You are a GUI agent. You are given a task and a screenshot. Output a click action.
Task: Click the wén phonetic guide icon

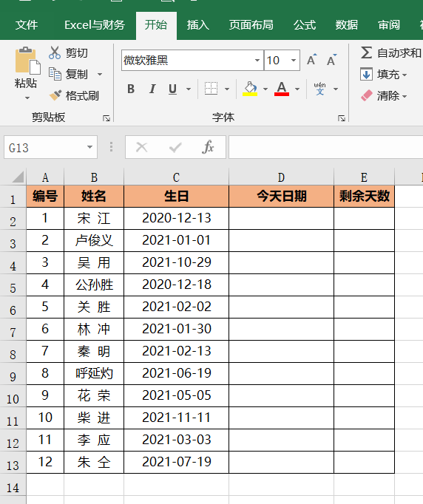[x=319, y=89]
